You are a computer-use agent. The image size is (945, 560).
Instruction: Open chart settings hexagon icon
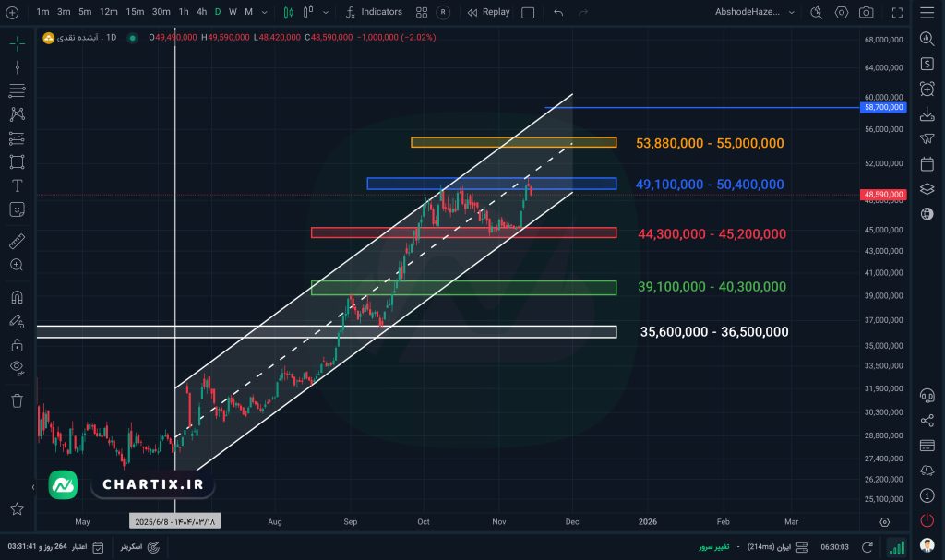841,12
